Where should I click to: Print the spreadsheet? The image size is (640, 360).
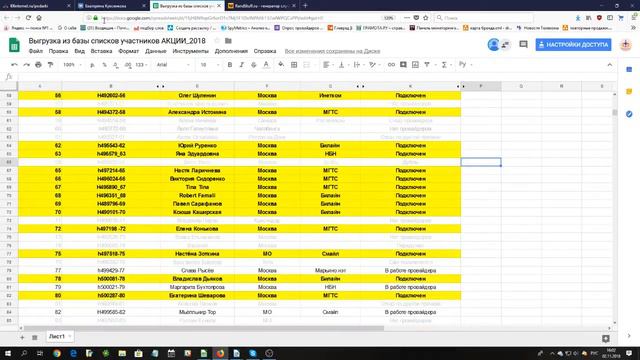click(x=38, y=65)
